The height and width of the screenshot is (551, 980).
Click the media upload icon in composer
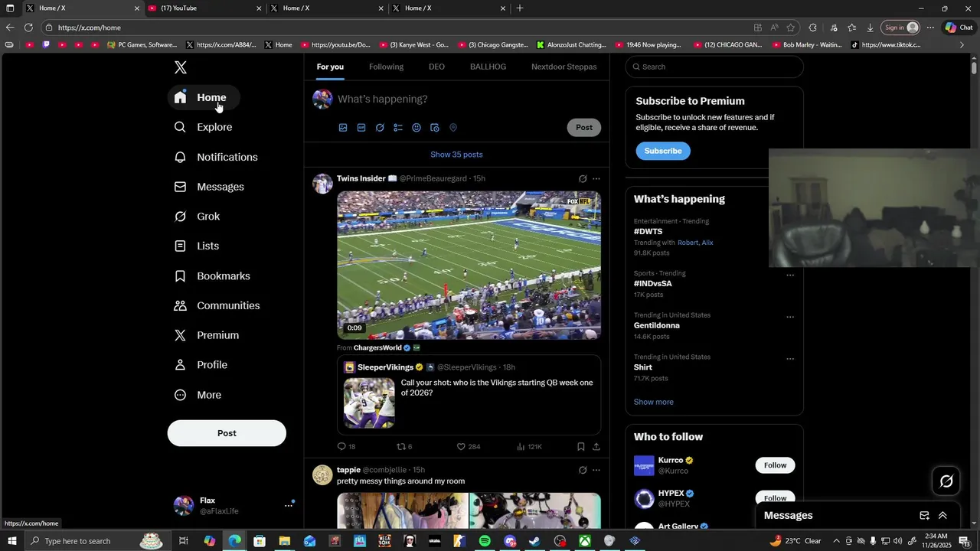click(x=343, y=128)
